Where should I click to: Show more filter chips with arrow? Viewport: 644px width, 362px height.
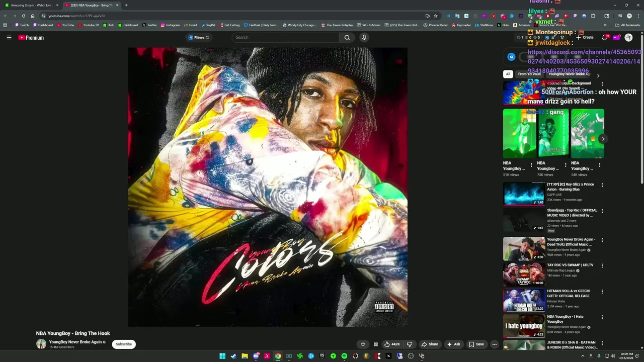tap(598, 75)
